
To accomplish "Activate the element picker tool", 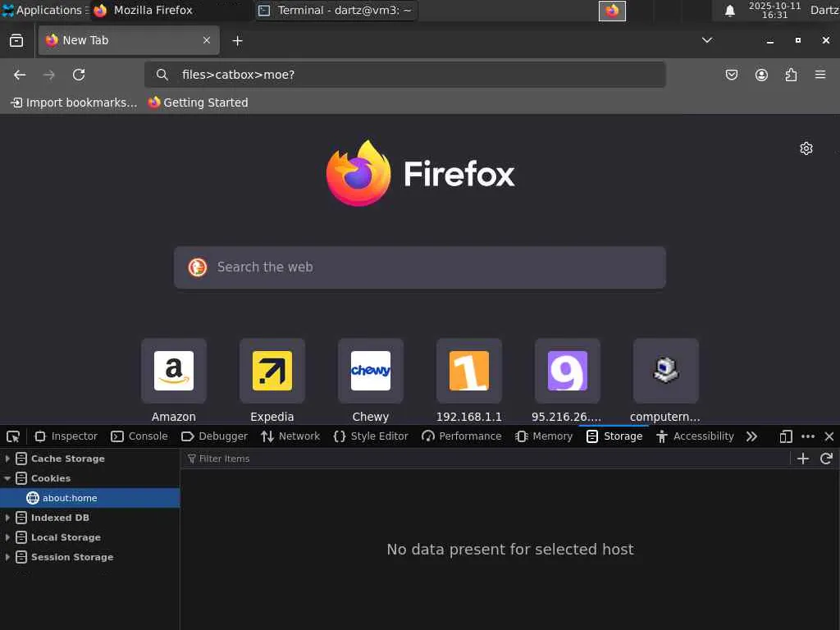I will pos(13,436).
